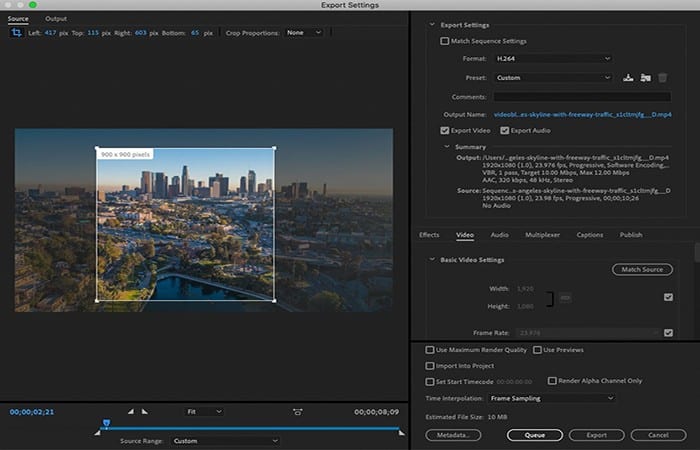This screenshot has height=450, width=700.
Task: Check the Import Into Project box
Action: [x=429, y=366]
